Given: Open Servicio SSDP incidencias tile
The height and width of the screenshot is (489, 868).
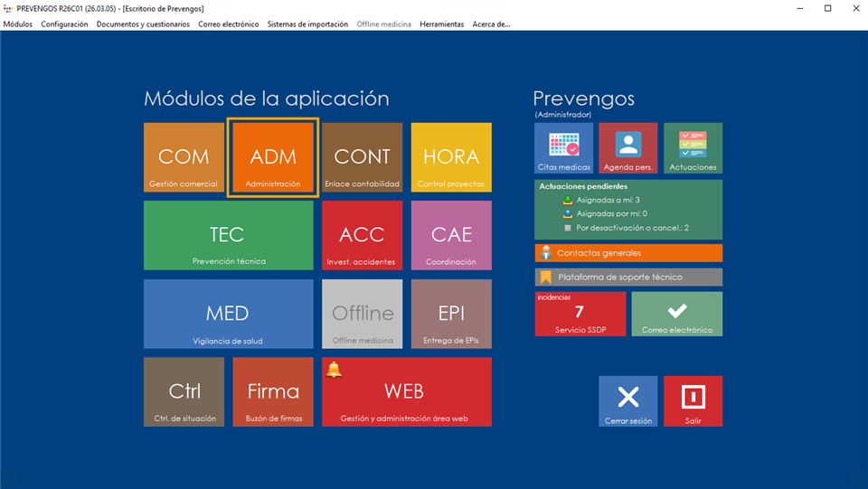Looking at the screenshot, I should [x=580, y=314].
